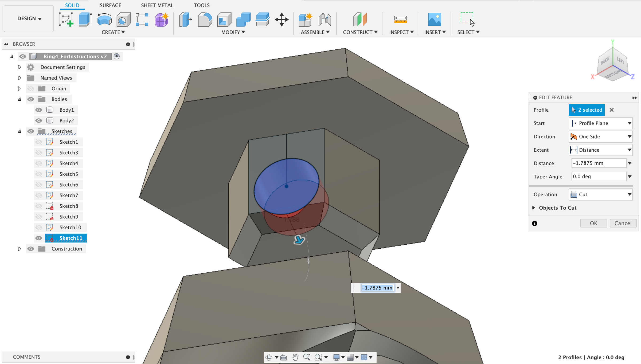Click the Move/Copy tool in Modify
641x364 pixels.
click(x=282, y=19)
